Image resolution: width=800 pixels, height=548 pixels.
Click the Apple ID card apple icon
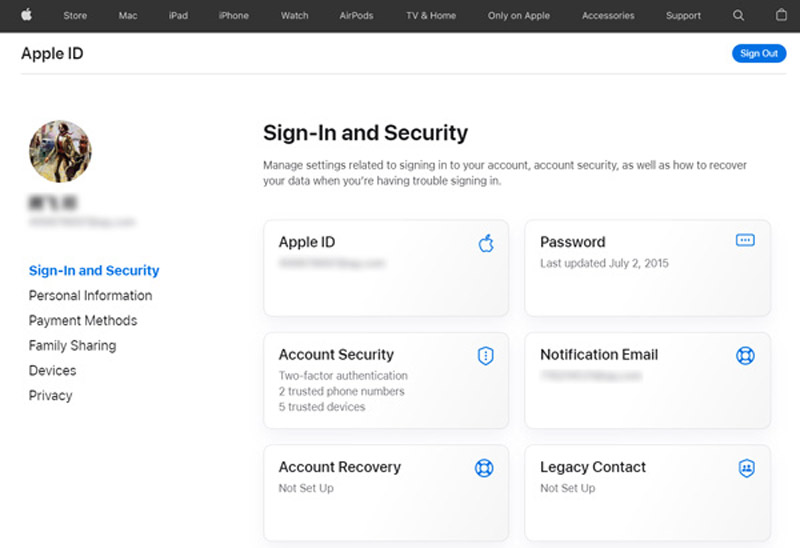486,243
